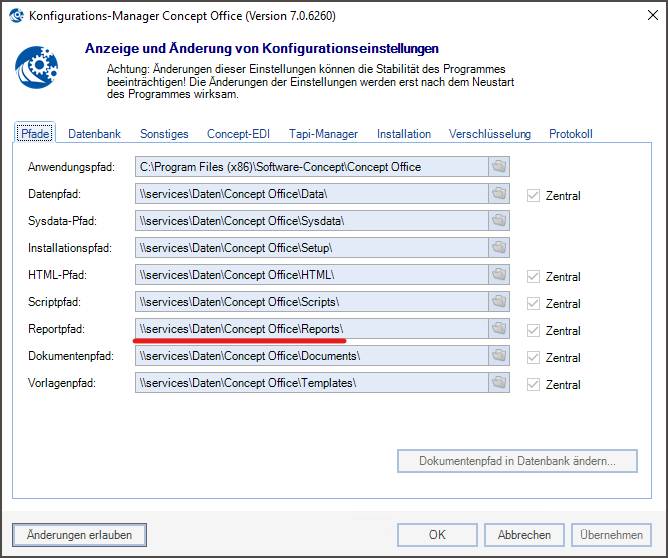
Task: Select the Pfade tab
Action: [35, 134]
